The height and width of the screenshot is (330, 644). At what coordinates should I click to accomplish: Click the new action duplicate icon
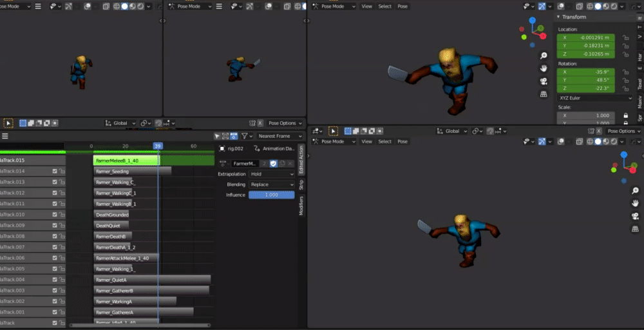point(282,164)
